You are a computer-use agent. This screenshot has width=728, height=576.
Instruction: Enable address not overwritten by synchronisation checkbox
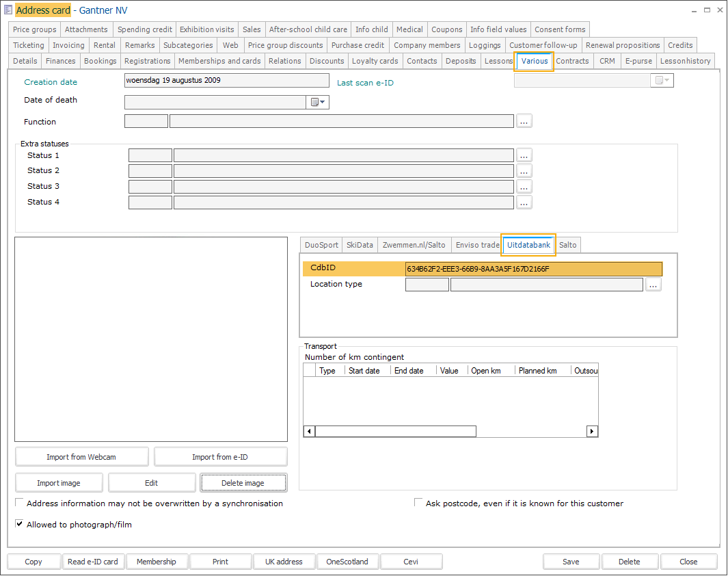click(19, 503)
